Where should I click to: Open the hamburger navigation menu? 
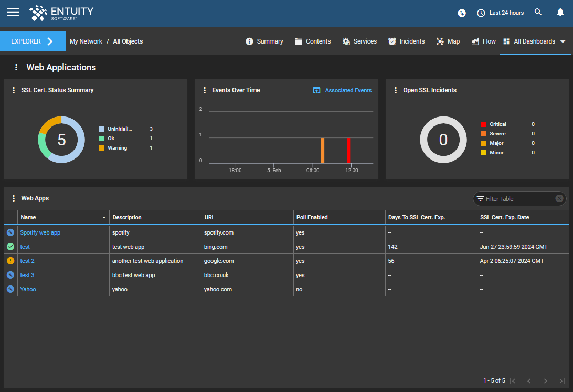[13, 13]
